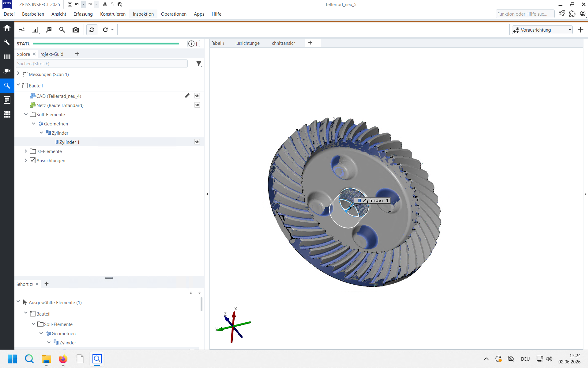Click the rocket icon near help search
The height and width of the screenshot is (368, 588).
click(562, 14)
